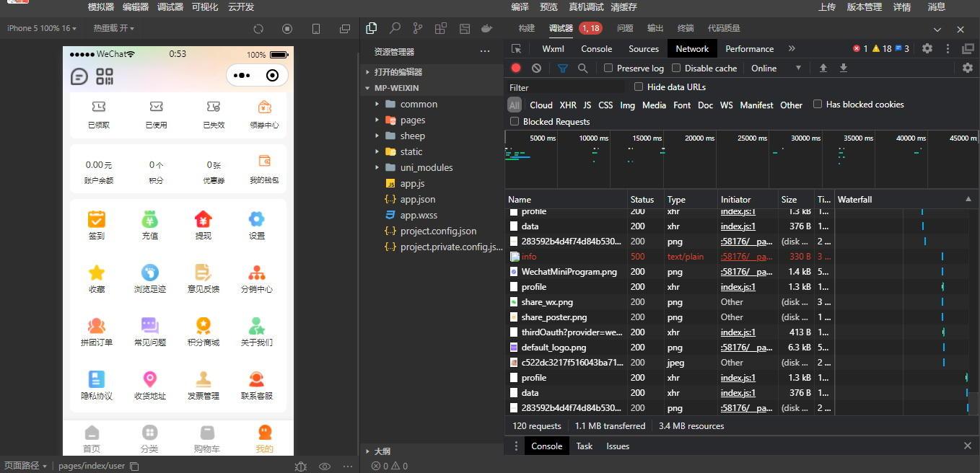The width and height of the screenshot is (980, 473).
Task: Open DevTools settings gear
Action: [927, 48]
